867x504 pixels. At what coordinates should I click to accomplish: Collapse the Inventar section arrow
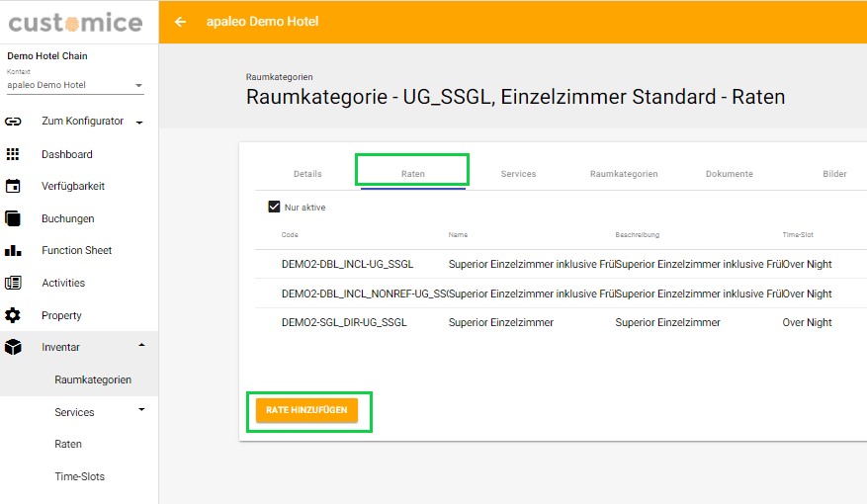tap(141, 346)
